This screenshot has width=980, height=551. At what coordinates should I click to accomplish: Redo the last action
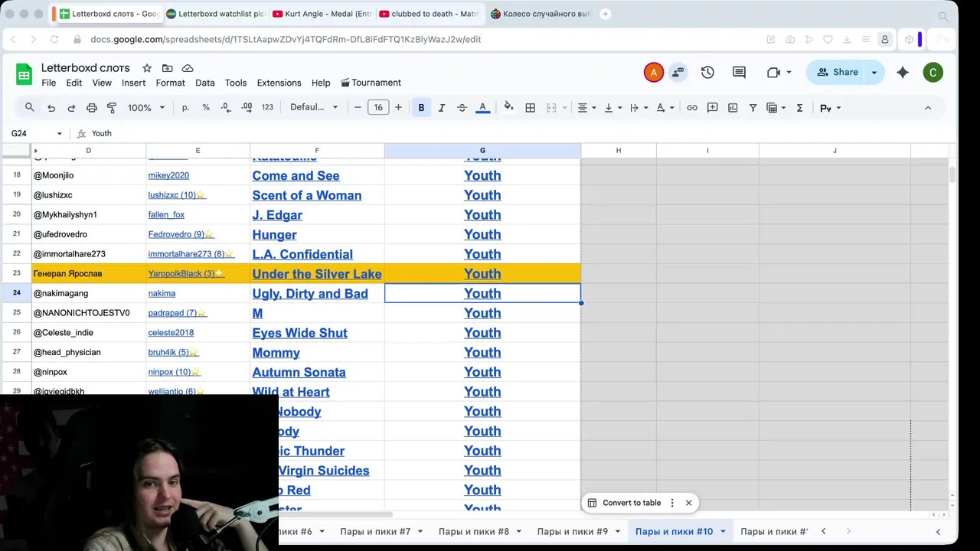(71, 108)
